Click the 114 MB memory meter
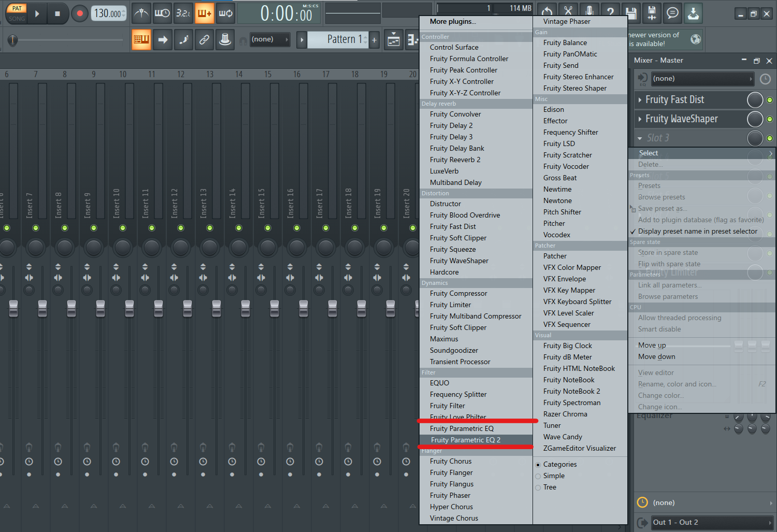Viewport: 777px width, 532px height. (513, 8)
